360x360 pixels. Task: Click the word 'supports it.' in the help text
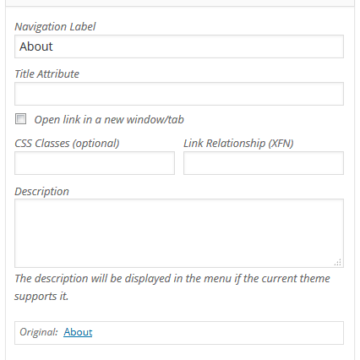tap(41, 296)
